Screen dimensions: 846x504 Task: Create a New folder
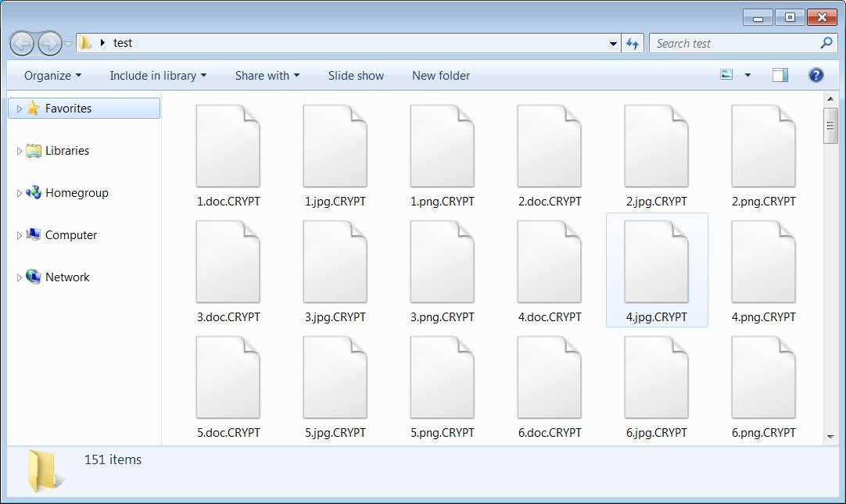441,76
